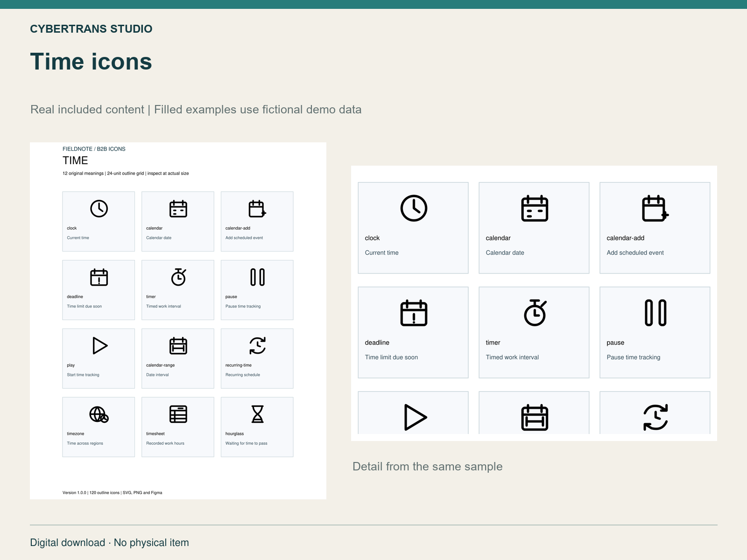Click the large pause icon in the detail view
This screenshot has width=747, height=560.
click(x=655, y=313)
